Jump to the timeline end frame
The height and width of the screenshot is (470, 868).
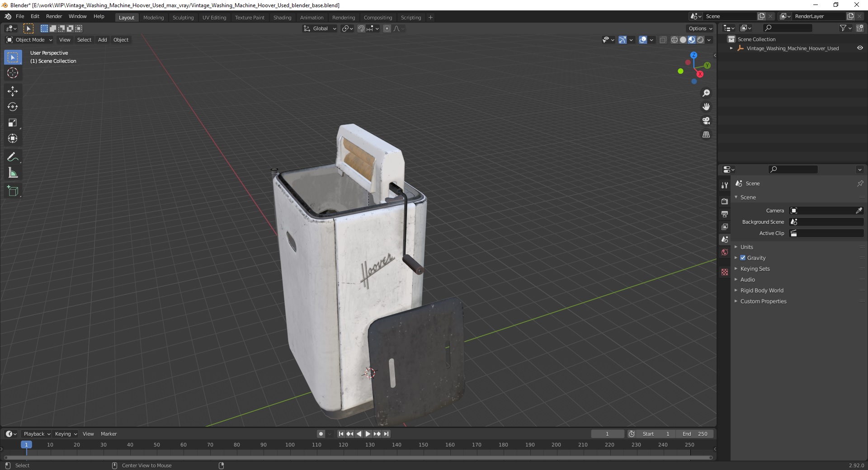pyautogui.click(x=386, y=434)
